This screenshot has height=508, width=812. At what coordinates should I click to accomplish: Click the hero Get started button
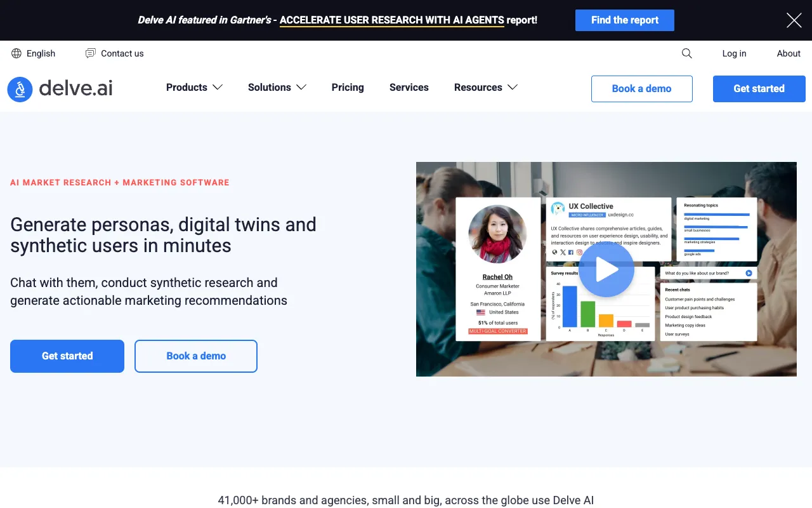[x=67, y=356]
